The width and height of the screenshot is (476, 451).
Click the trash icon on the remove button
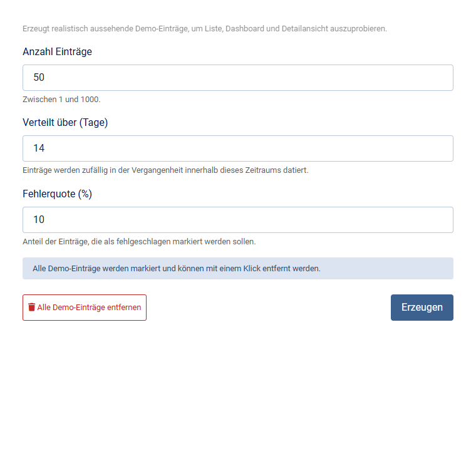tap(31, 307)
